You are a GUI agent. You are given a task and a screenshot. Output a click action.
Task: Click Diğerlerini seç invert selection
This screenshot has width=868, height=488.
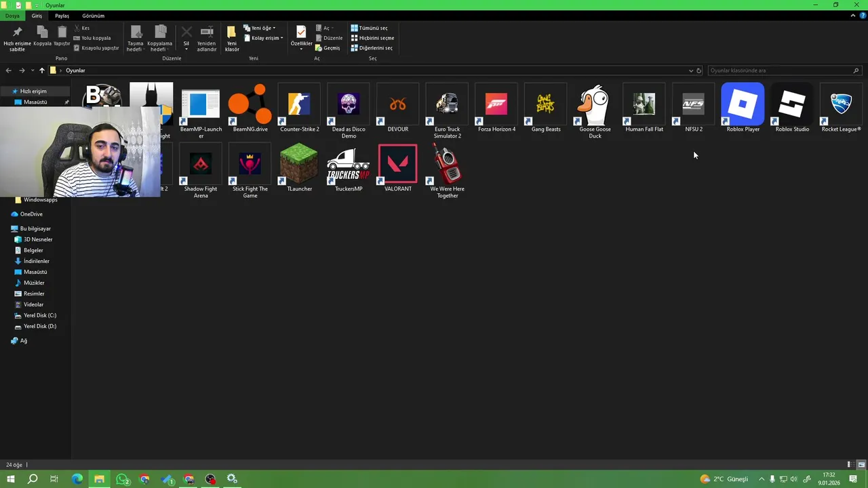click(372, 48)
